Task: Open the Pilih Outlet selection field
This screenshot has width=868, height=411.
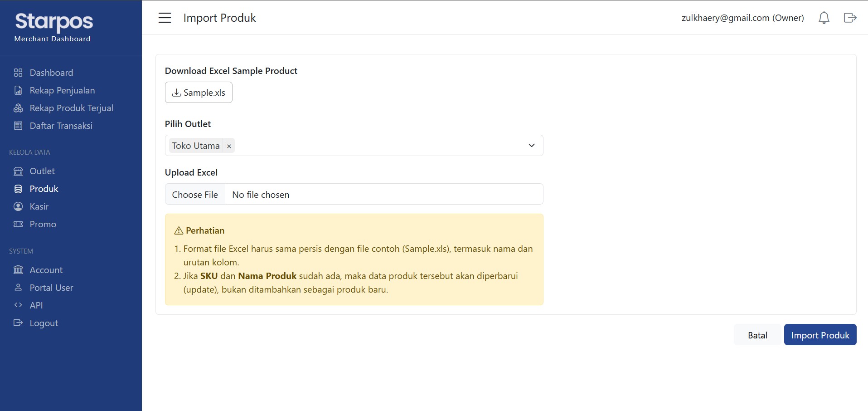Action: tap(354, 145)
